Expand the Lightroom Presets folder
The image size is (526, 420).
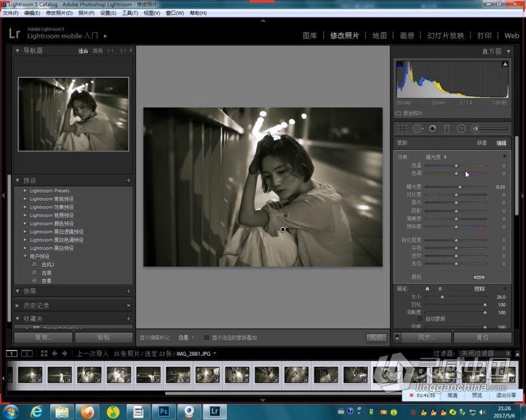(25, 191)
